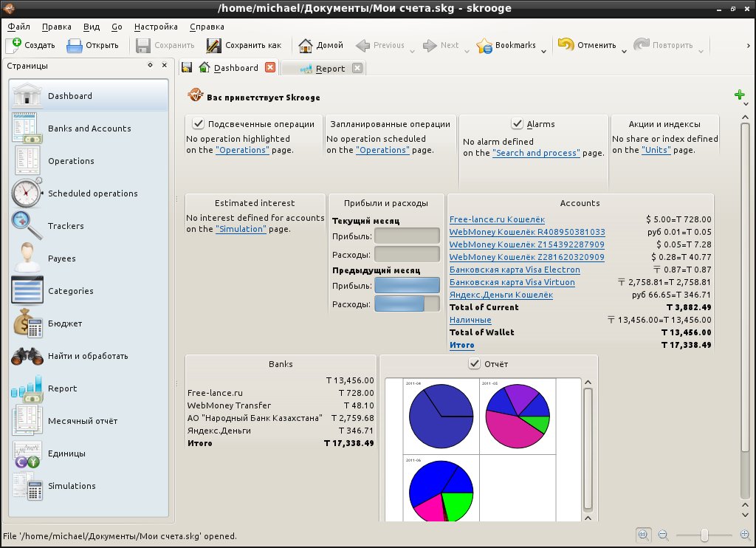Click the Создать toolbar button
Image resolution: width=756 pixels, height=548 pixels.
click(x=31, y=45)
